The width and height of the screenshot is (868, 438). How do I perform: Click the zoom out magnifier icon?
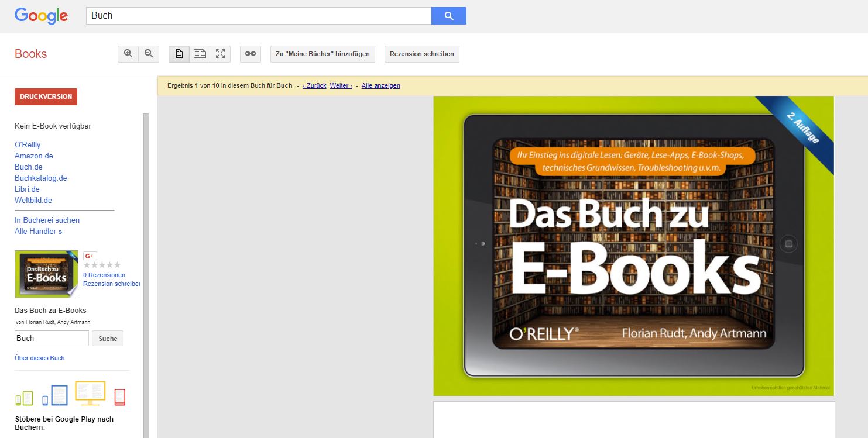[149, 54]
